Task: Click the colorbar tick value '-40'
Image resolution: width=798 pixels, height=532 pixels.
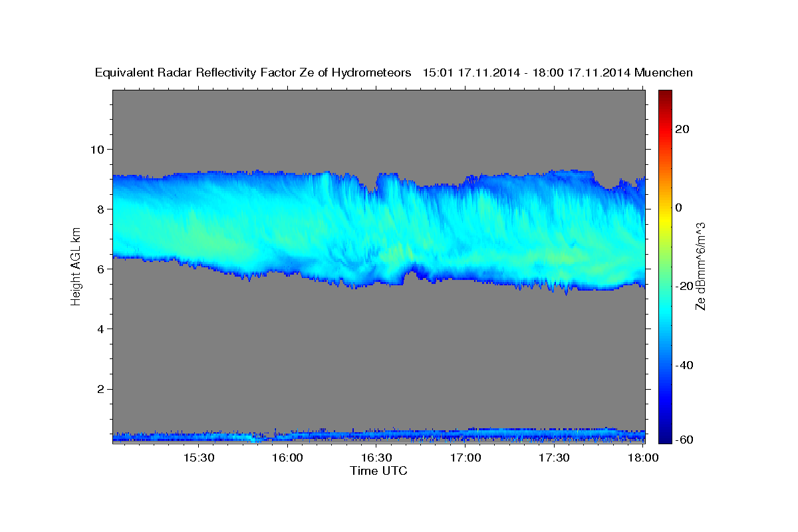Action: tap(684, 365)
